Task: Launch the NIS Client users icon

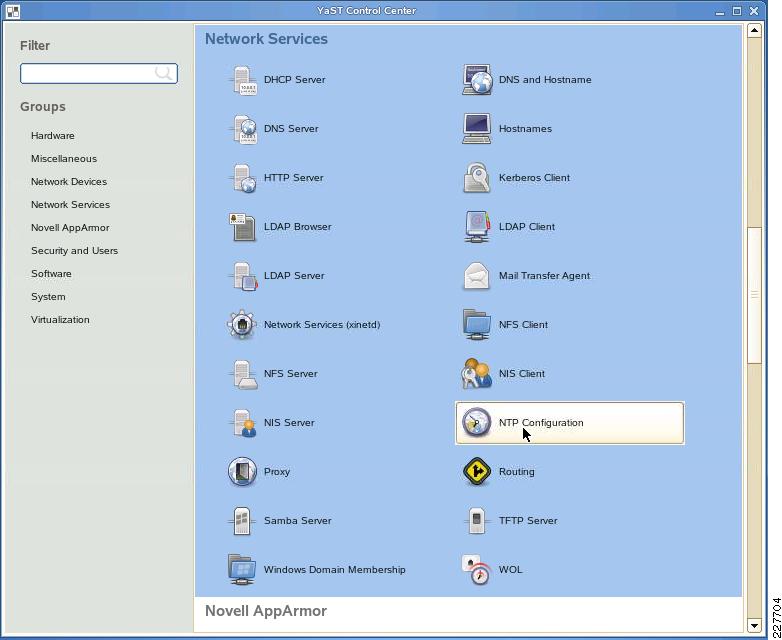Action: [x=477, y=374]
